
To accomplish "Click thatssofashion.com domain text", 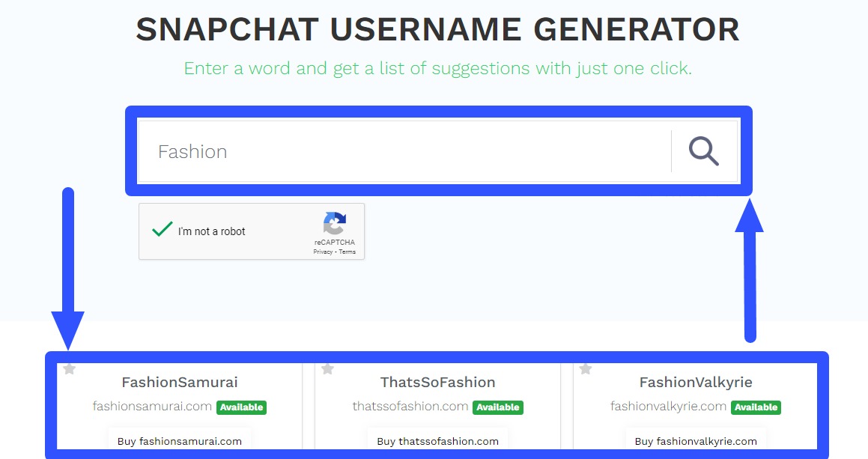I will (x=410, y=407).
